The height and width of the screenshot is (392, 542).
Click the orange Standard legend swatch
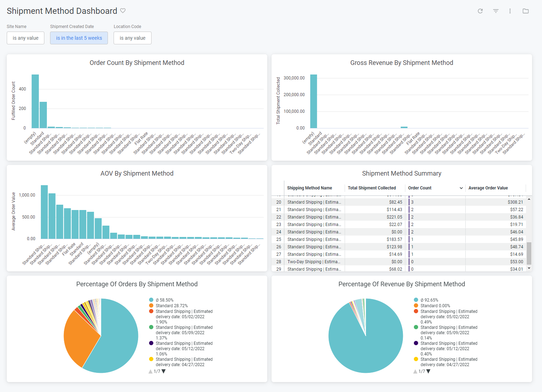151,305
